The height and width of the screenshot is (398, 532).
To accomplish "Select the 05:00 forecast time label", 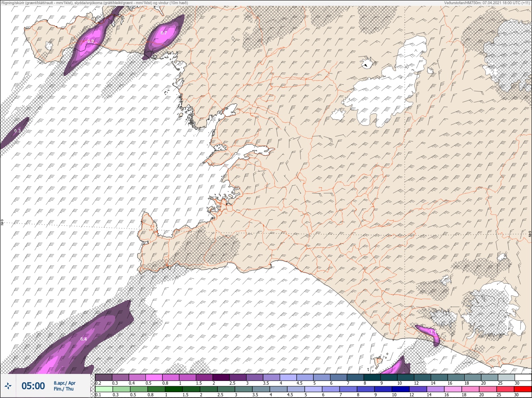I will (33, 386).
